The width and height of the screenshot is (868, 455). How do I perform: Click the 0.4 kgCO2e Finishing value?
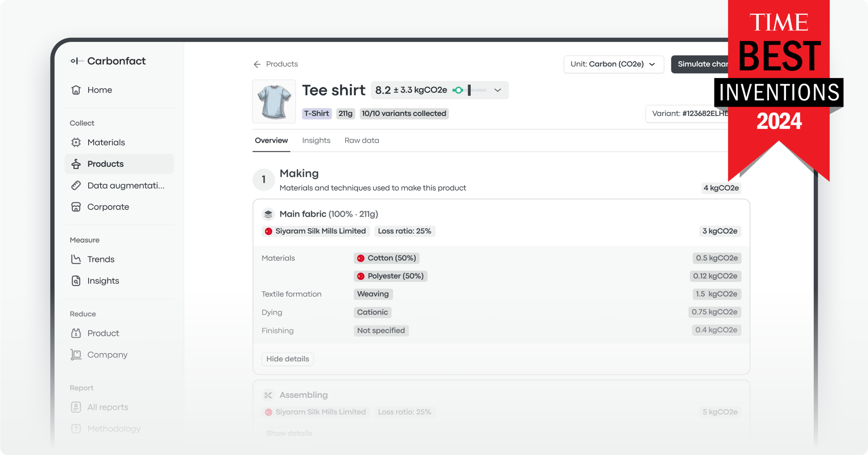click(x=717, y=330)
